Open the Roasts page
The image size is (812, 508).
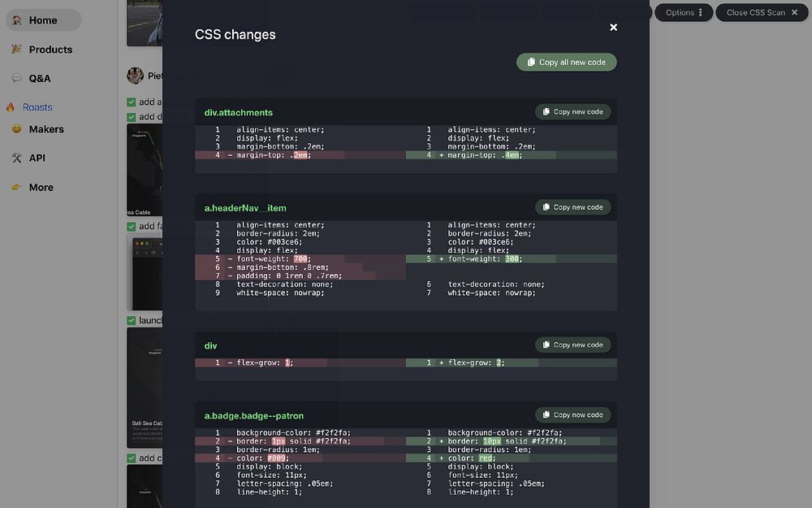tap(37, 107)
